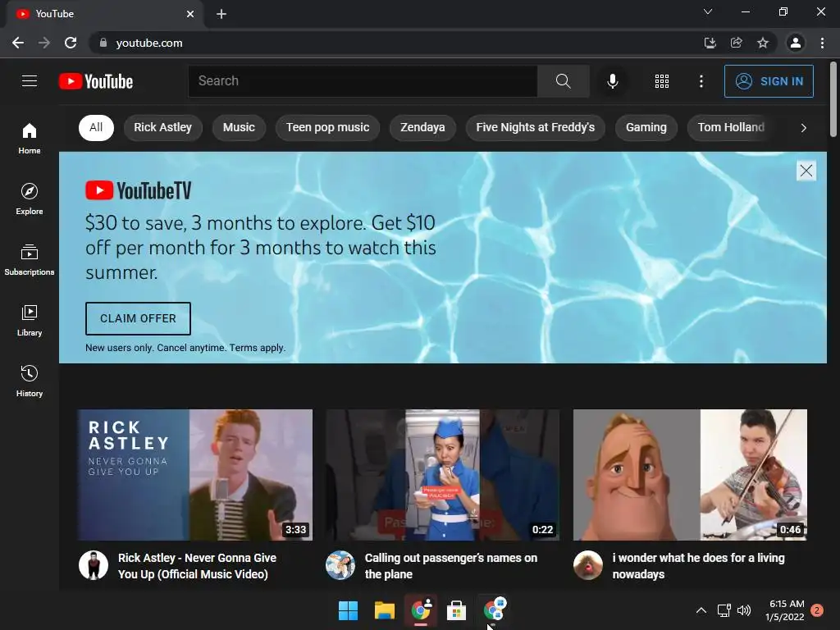Start voice search with microphone

pyautogui.click(x=612, y=81)
